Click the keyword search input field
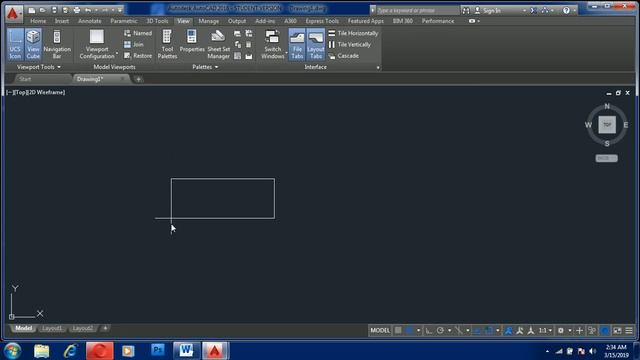This screenshot has width=640, height=360. click(x=417, y=10)
